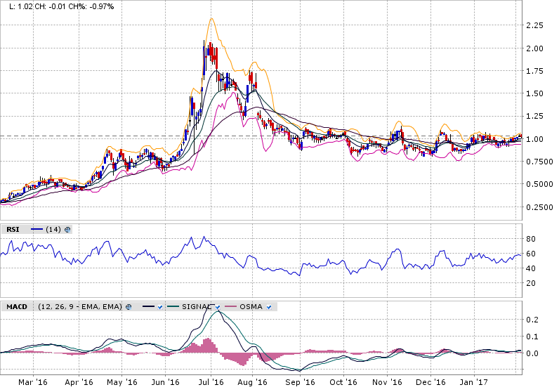The height and width of the screenshot is (392, 559).
Task: Click the SIGNAL legend label
Action: [197, 307]
